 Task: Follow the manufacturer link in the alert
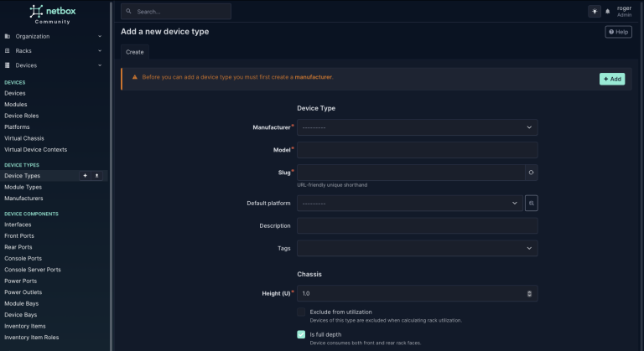(x=313, y=77)
